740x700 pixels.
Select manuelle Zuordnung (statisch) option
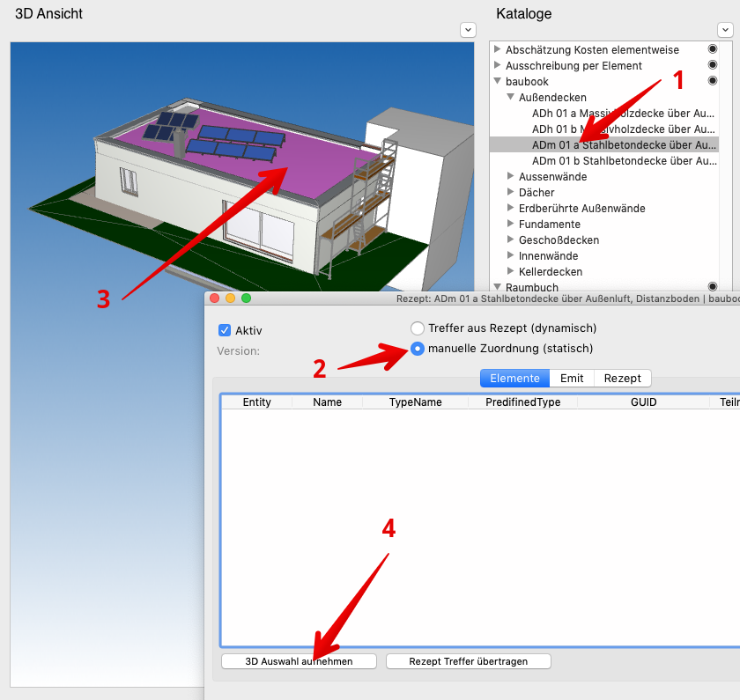pyautogui.click(x=418, y=349)
